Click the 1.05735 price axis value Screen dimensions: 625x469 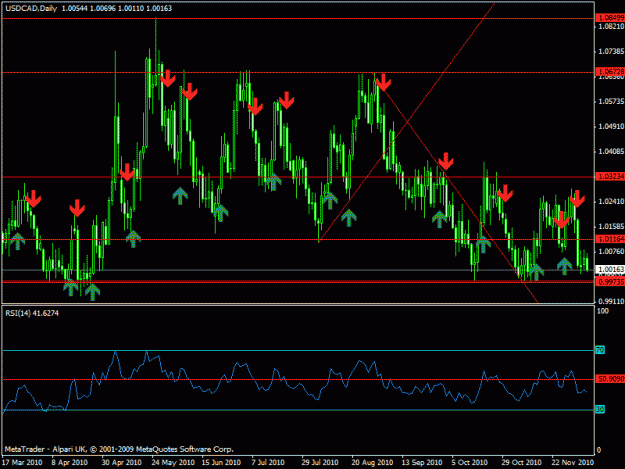[x=611, y=102]
